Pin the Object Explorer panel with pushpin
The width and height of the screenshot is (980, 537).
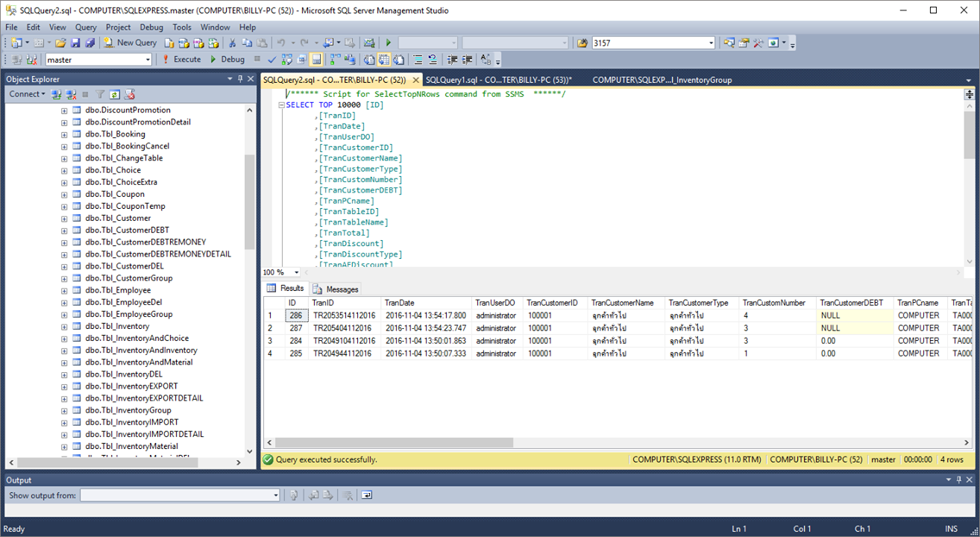(x=240, y=78)
